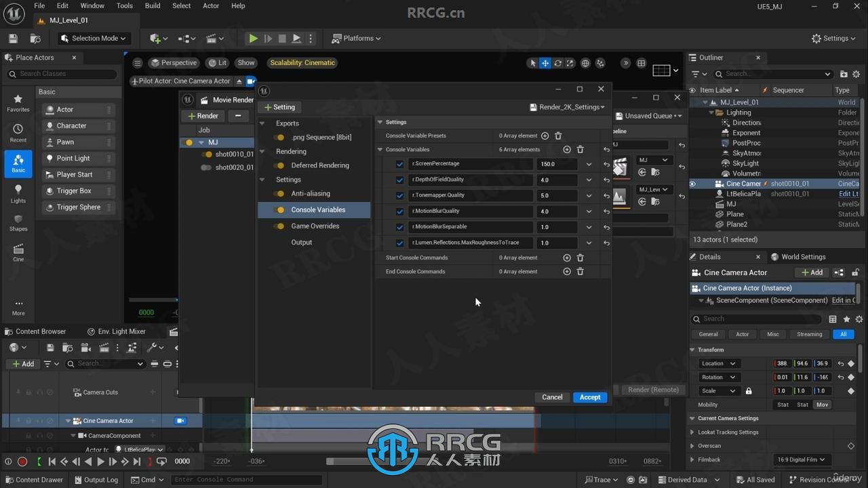Open Details panel settings gear icon
This screenshot has height=488, width=868.
[x=859, y=319]
